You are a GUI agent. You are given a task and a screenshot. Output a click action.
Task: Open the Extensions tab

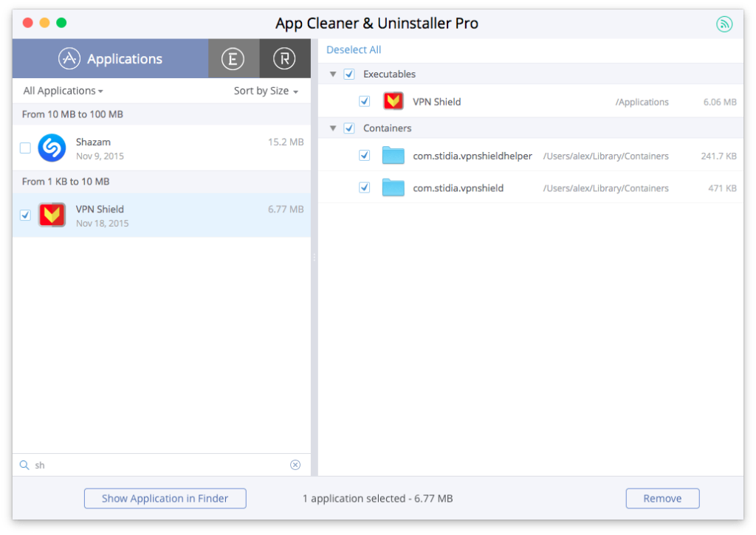tap(233, 58)
